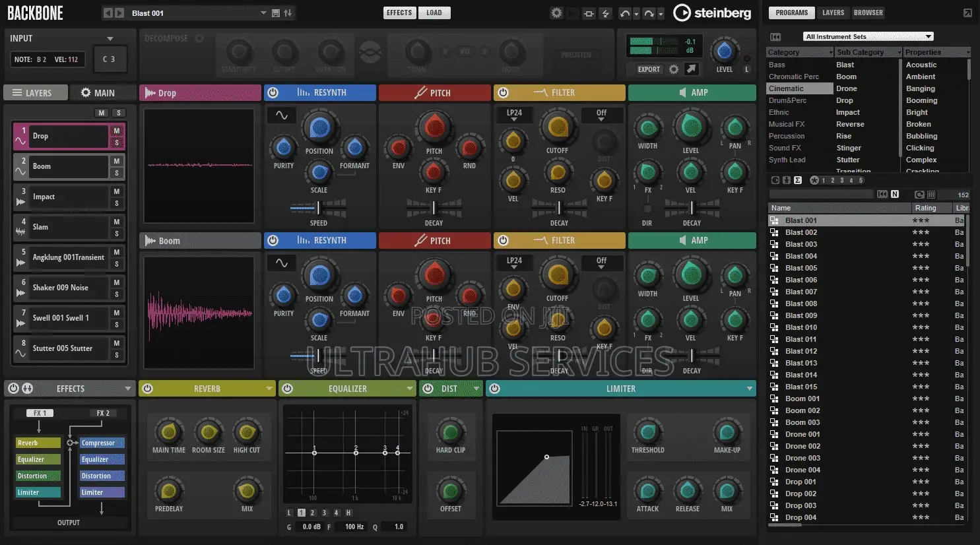
Task: Click the LOAD button
Action: pos(434,13)
